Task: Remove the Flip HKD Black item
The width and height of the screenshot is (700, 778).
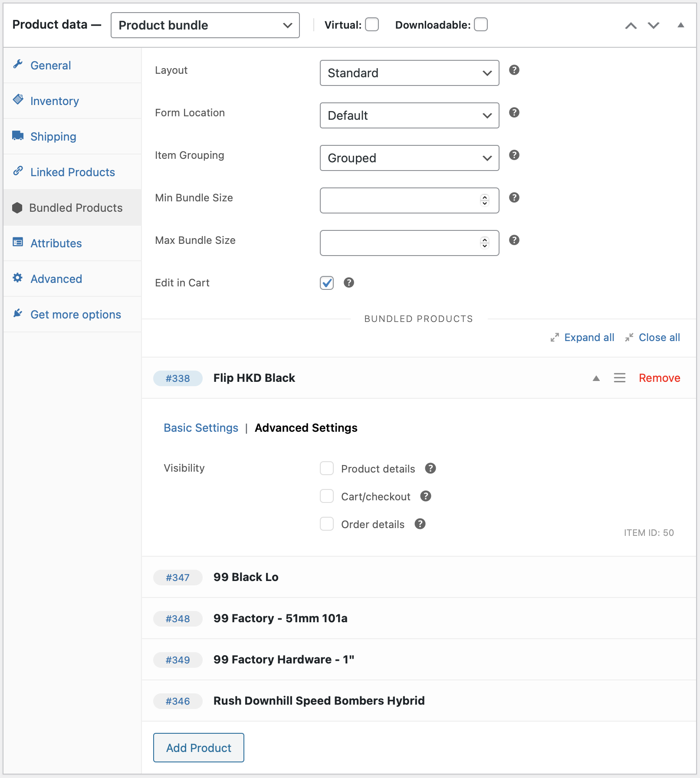Action: [x=659, y=378]
